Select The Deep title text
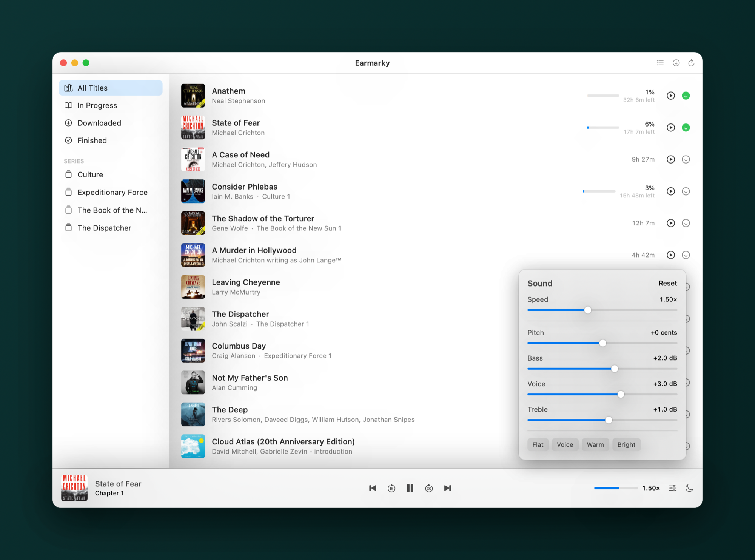The height and width of the screenshot is (560, 755). (x=230, y=410)
